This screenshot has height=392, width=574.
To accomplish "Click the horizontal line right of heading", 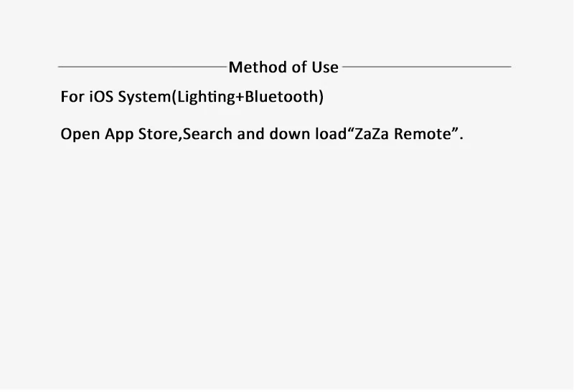I will point(427,67).
